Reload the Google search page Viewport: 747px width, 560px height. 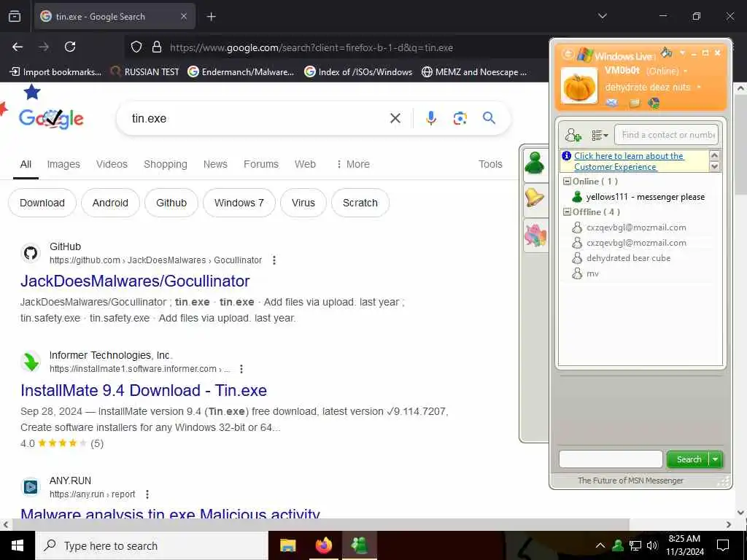[x=70, y=47]
